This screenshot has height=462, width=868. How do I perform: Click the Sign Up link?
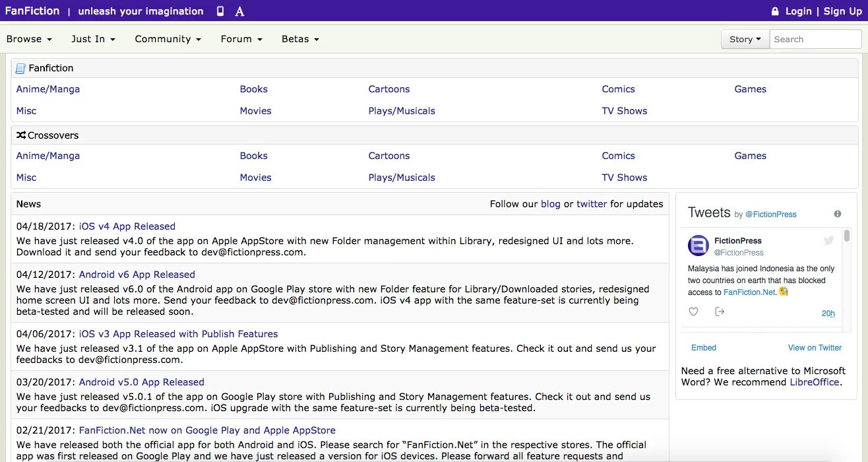tap(843, 11)
